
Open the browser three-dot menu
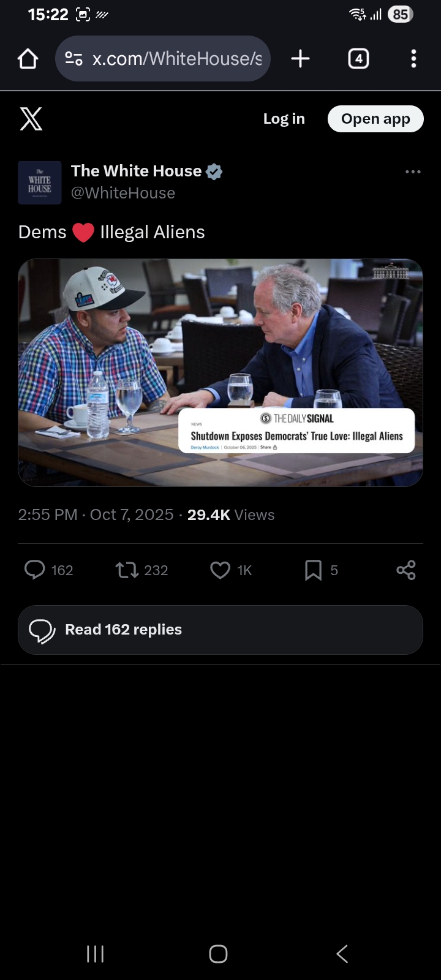coord(413,59)
